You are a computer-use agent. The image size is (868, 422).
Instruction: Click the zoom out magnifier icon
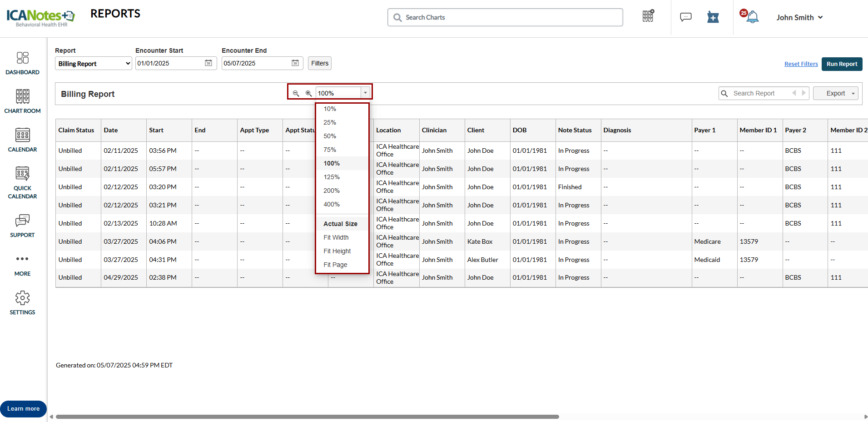(x=296, y=93)
